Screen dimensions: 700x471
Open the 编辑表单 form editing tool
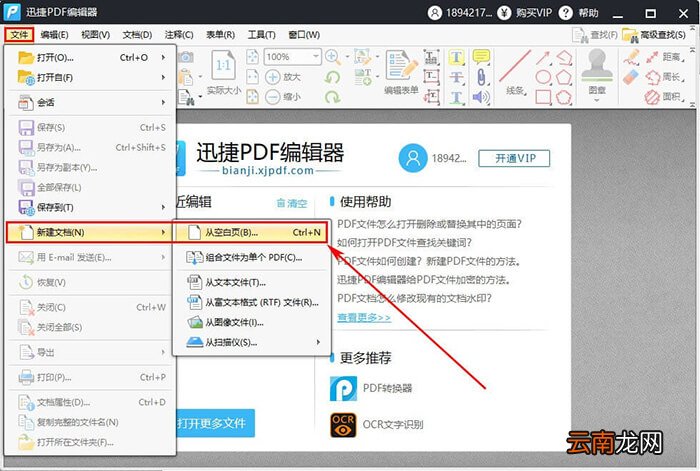(401, 72)
